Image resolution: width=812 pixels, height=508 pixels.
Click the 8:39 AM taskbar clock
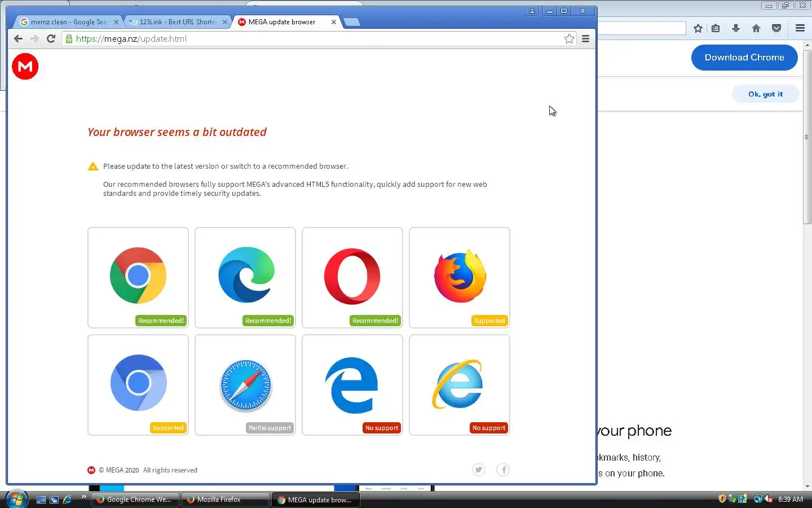[x=791, y=500]
